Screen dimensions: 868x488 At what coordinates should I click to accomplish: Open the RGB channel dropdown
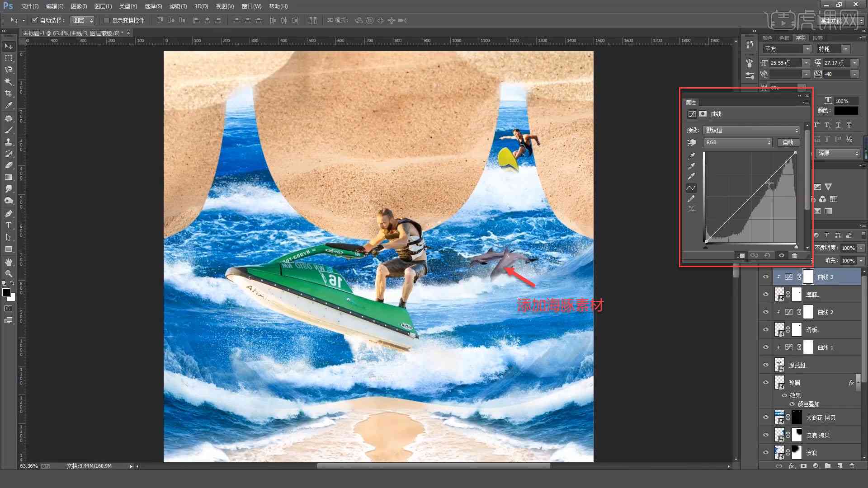(737, 142)
